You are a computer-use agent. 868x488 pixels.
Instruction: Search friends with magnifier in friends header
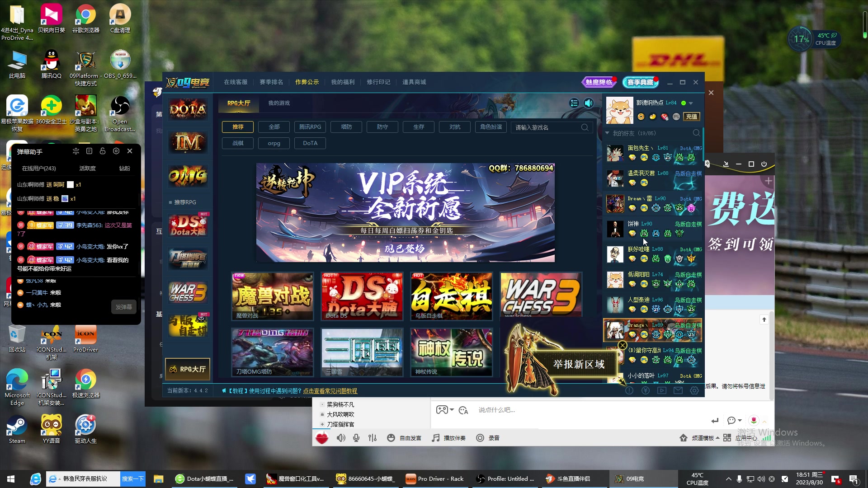pyautogui.click(x=696, y=133)
